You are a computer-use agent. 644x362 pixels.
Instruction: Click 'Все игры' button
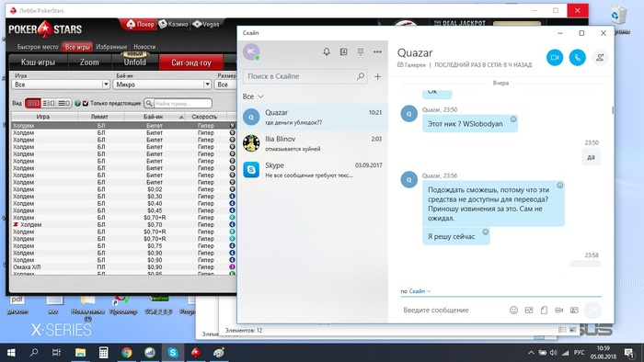(x=77, y=47)
